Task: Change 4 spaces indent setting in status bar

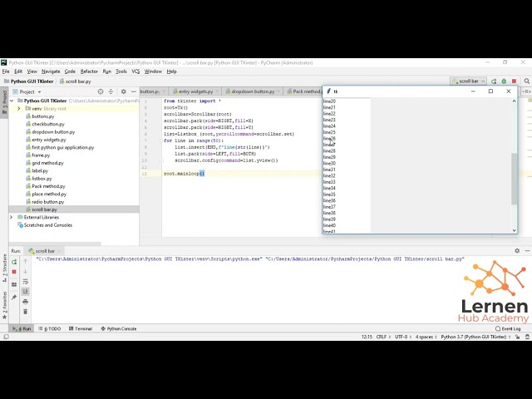Action: pyautogui.click(x=426, y=337)
